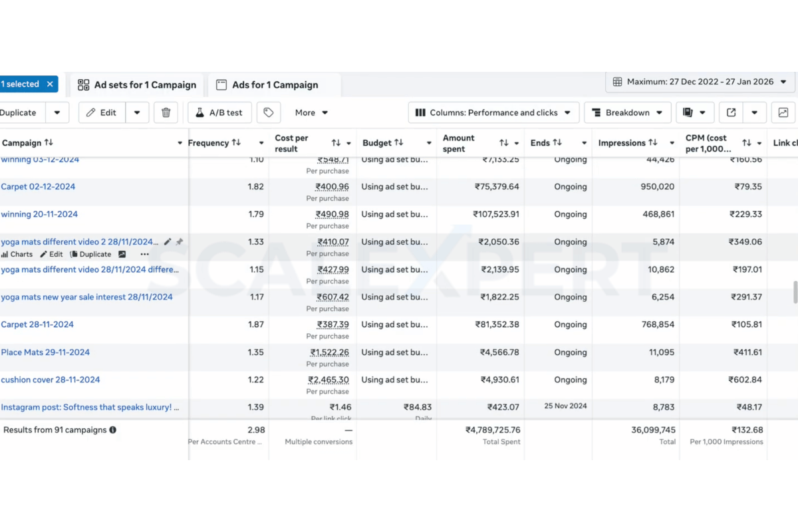Open the Budget column header dropdown arrow
The height and width of the screenshot is (532, 798).
[x=429, y=143]
